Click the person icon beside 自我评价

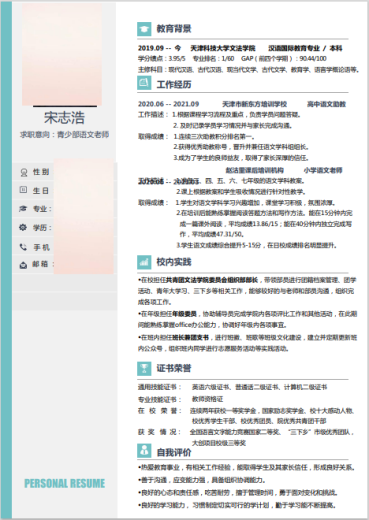[144, 451]
